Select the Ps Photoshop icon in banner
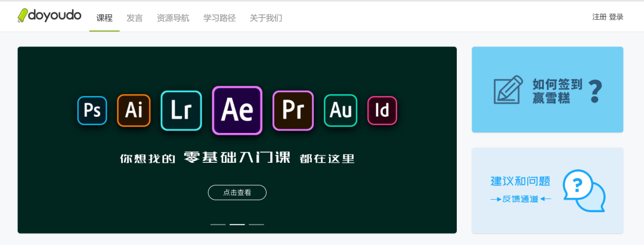The height and width of the screenshot is (245, 644). (92, 110)
